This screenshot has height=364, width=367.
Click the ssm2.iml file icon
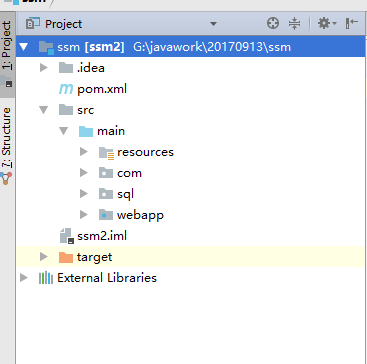(x=66, y=236)
